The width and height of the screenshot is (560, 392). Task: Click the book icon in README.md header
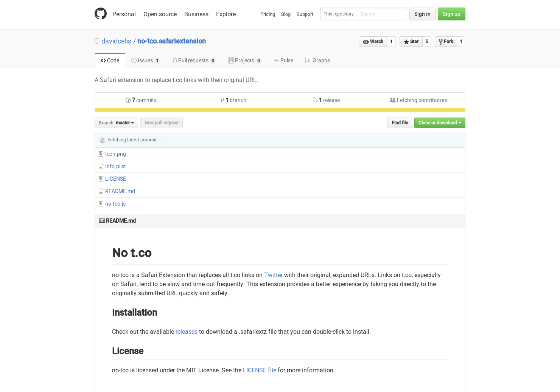[102, 221]
